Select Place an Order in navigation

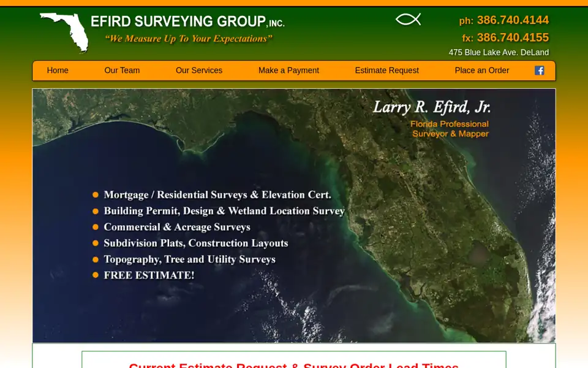click(x=481, y=70)
